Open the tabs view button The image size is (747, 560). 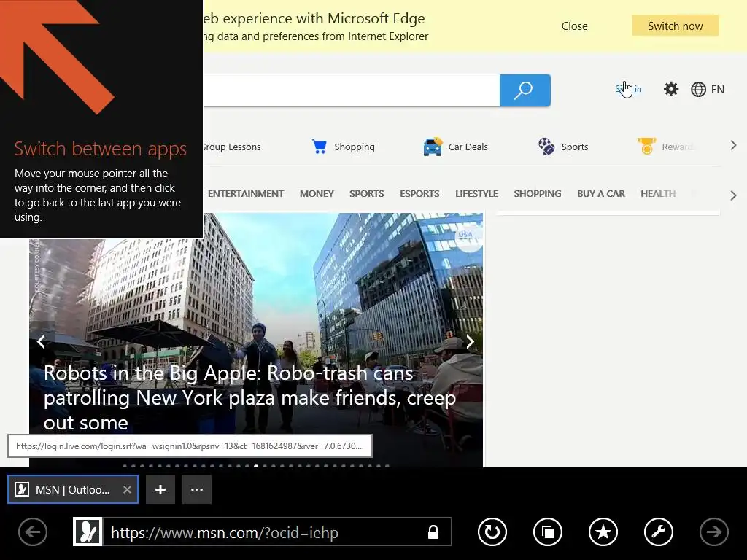pos(548,532)
